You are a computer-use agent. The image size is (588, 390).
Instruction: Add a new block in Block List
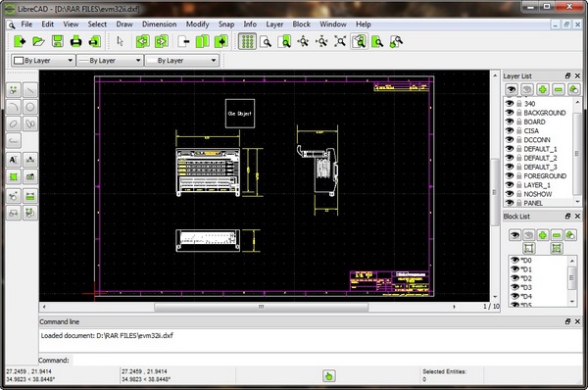tap(543, 235)
